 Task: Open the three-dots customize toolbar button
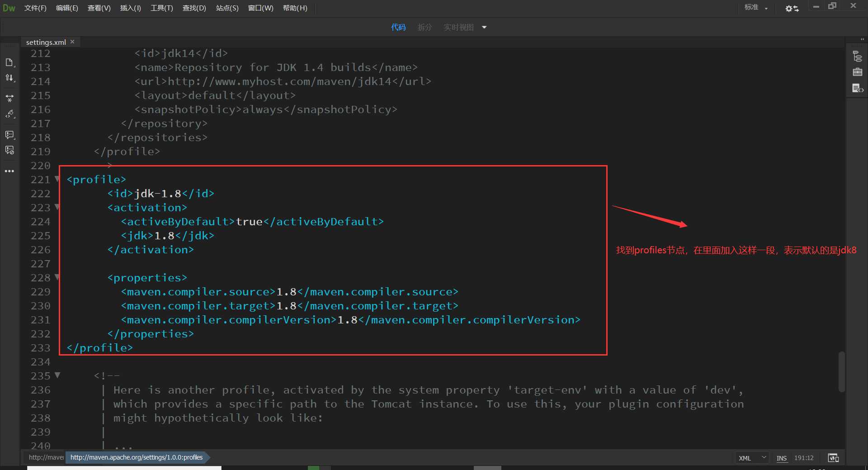tap(9, 171)
